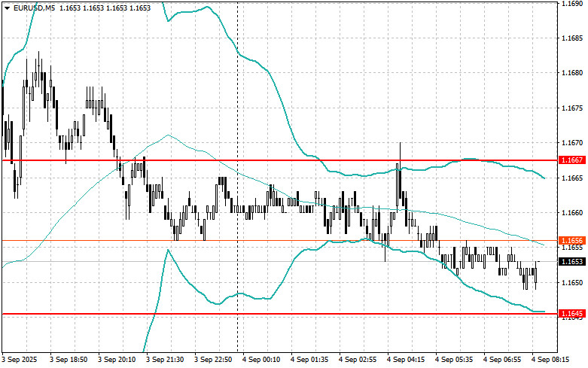Click the 4 Sep 00:10 time label
Image resolution: width=588 pixels, height=368 pixels.
(x=261, y=360)
